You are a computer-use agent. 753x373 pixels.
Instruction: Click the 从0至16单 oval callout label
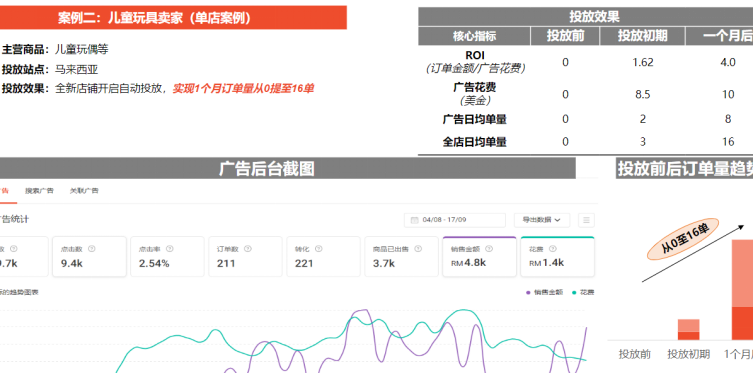pos(684,239)
